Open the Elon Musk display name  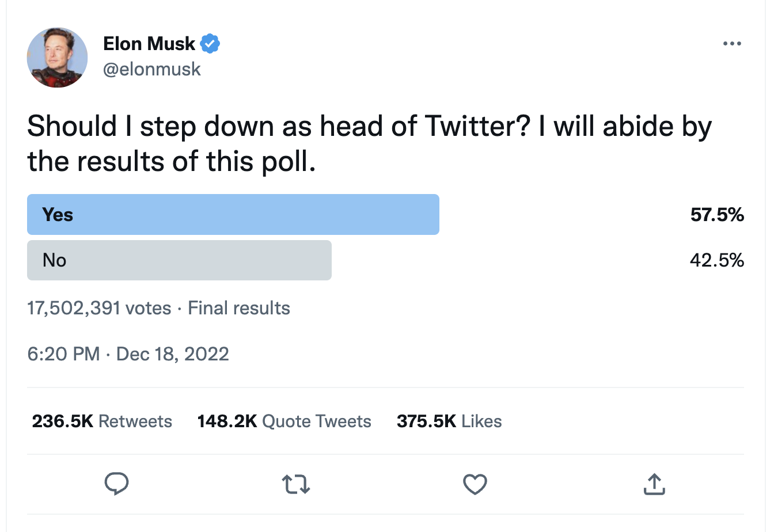[x=149, y=44]
